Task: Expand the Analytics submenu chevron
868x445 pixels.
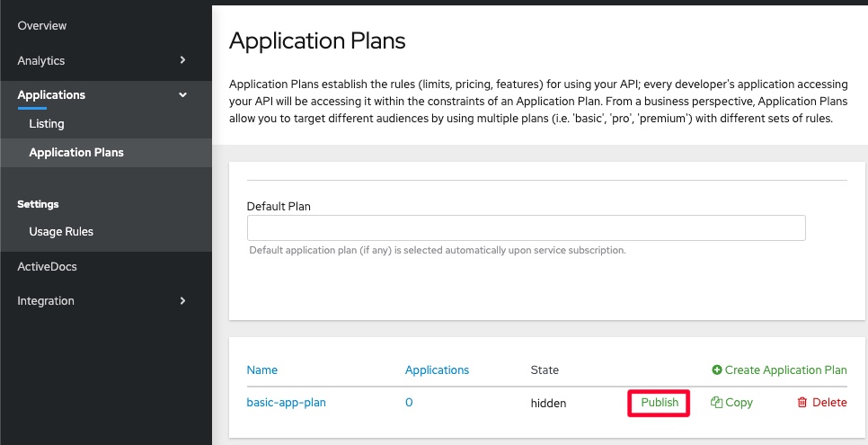Action: tap(182, 60)
